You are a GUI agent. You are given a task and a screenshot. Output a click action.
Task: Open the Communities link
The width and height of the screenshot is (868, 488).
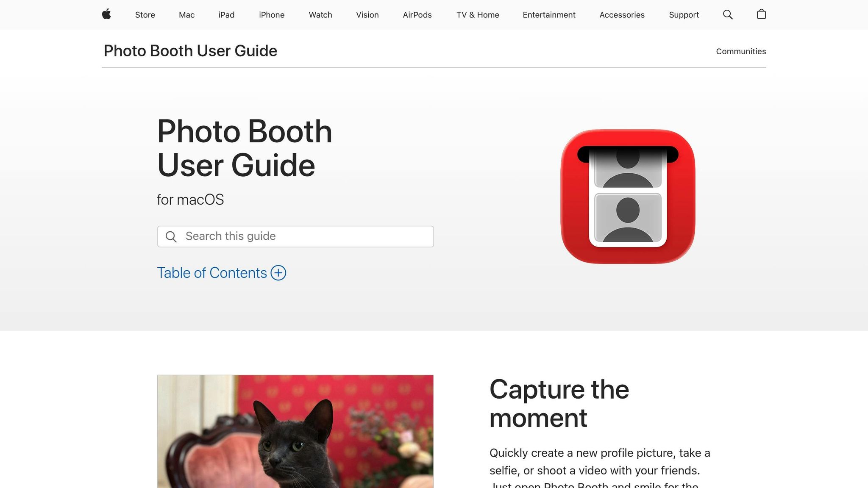click(x=741, y=51)
